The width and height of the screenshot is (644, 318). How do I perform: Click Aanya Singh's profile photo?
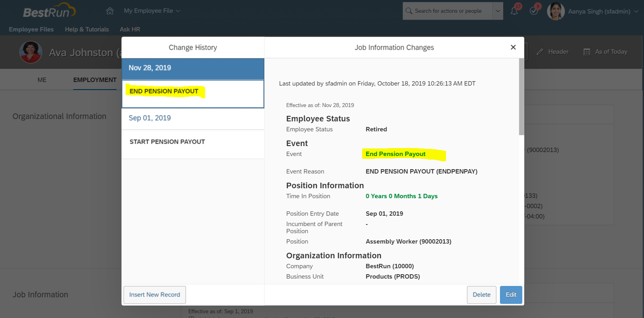[x=556, y=11]
